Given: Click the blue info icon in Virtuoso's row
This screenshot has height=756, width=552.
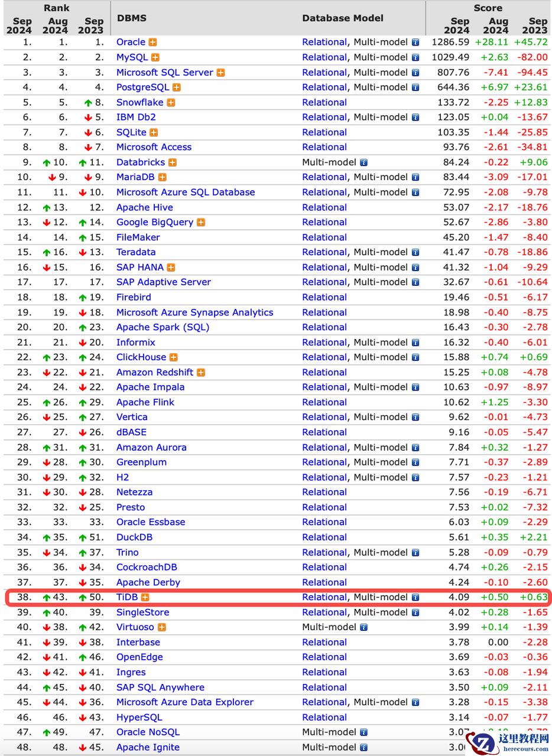Looking at the screenshot, I should [364, 627].
